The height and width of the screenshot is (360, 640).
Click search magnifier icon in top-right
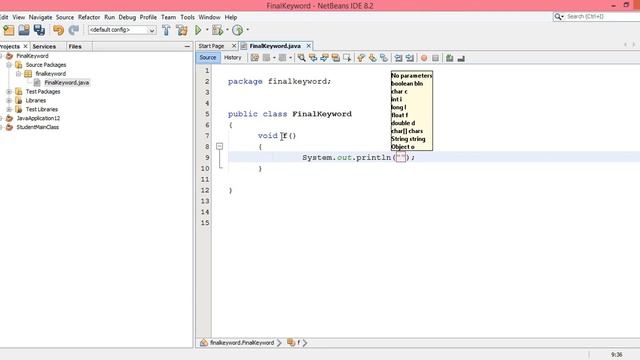coord(558,16)
